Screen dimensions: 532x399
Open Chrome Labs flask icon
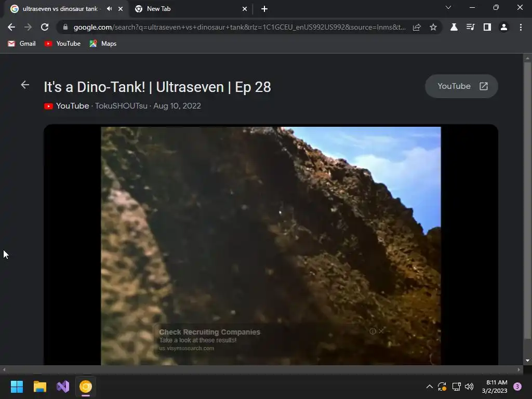(x=454, y=27)
